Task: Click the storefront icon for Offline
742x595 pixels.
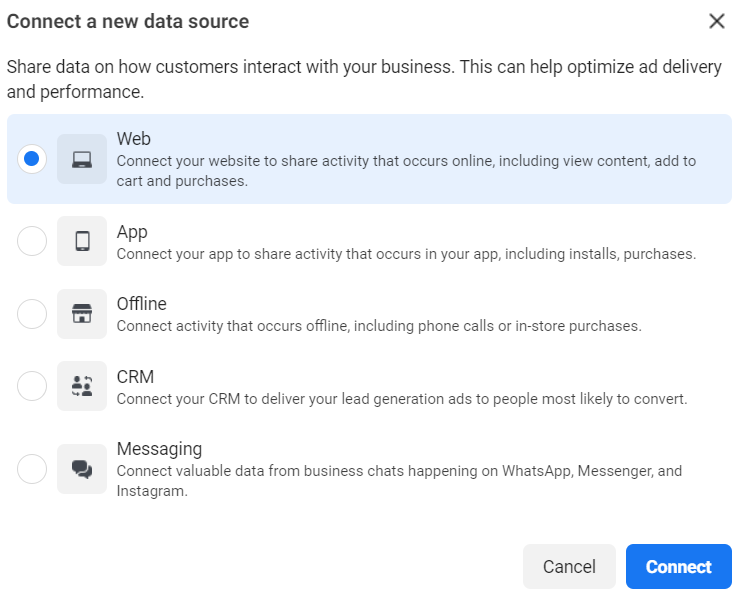Action: [x=82, y=314]
